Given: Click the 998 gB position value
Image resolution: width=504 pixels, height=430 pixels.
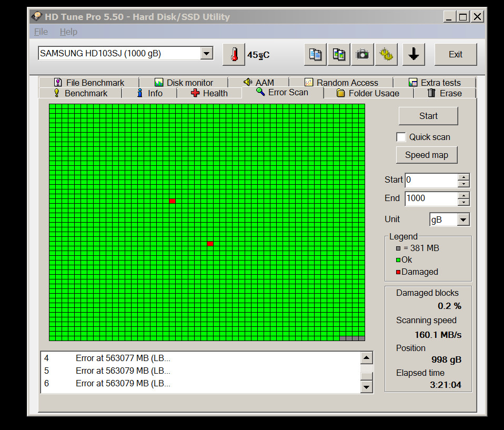Looking at the screenshot, I should (x=446, y=359).
